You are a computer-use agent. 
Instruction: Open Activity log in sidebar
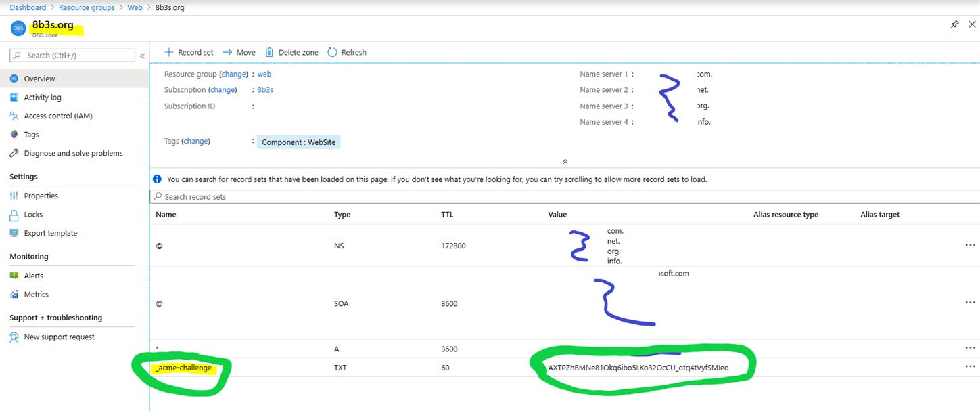(x=42, y=98)
